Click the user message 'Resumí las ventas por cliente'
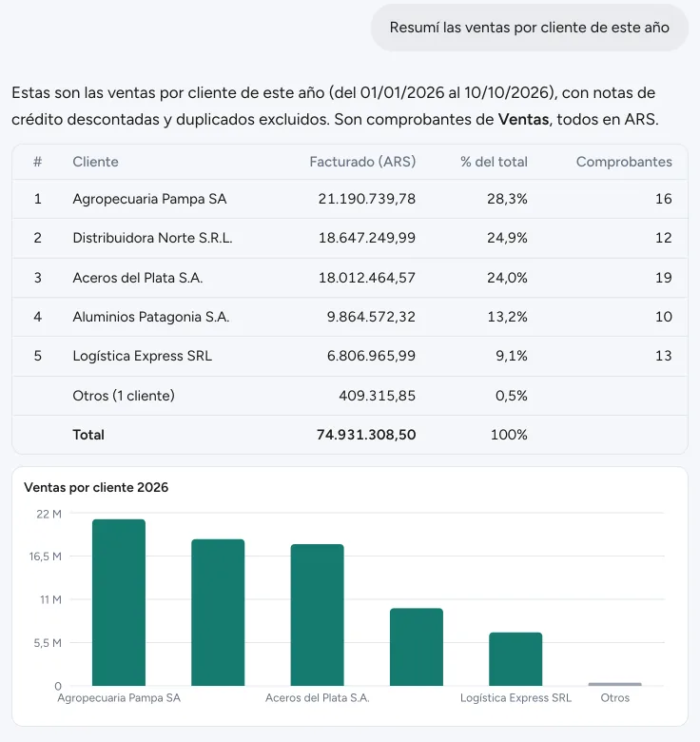 click(x=529, y=28)
